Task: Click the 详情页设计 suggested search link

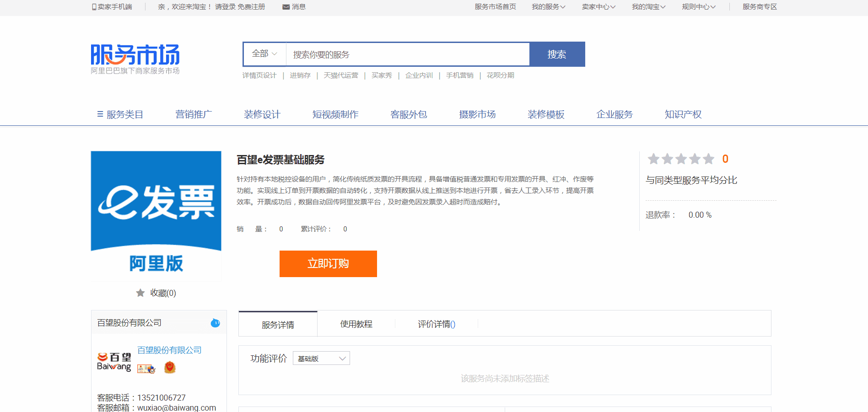Action: pyautogui.click(x=259, y=75)
